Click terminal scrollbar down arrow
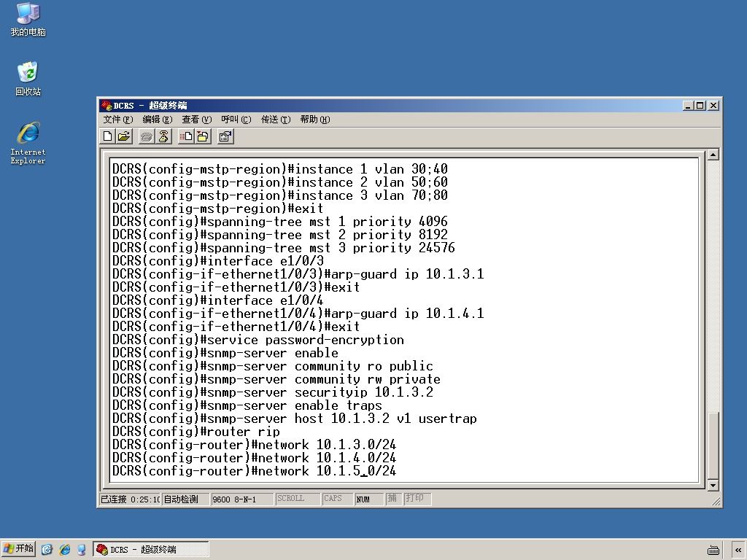This screenshot has height=560, width=747. (713, 485)
